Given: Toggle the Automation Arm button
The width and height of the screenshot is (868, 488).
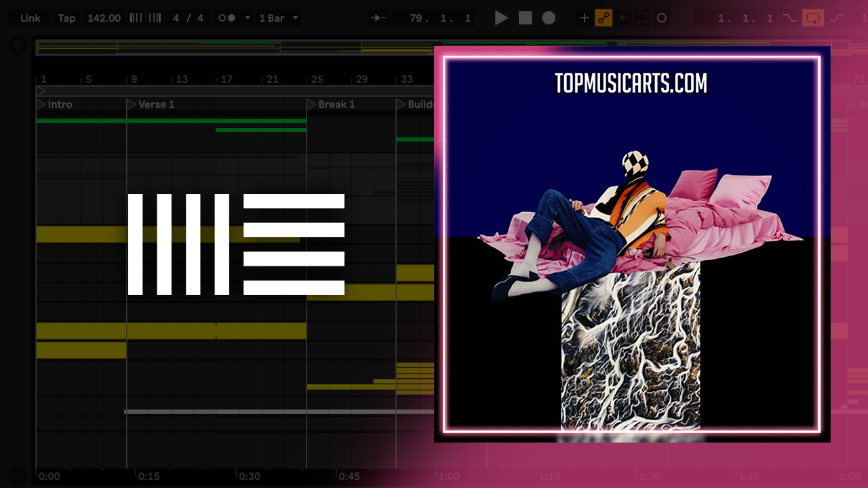Looking at the screenshot, I should click(603, 18).
